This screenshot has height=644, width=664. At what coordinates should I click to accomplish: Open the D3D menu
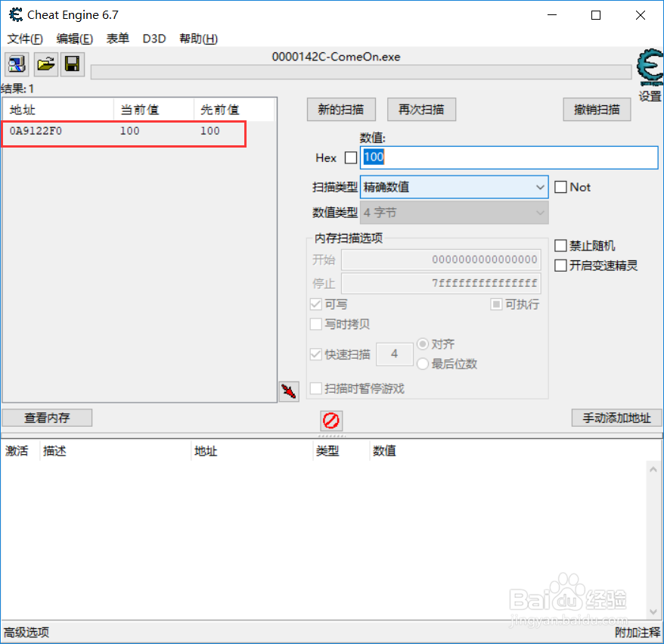pyautogui.click(x=154, y=39)
